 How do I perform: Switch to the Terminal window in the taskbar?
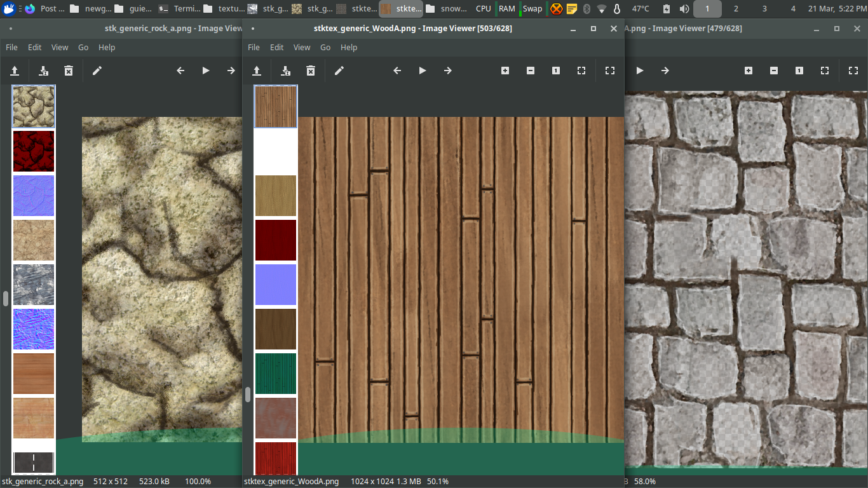pos(180,9)
